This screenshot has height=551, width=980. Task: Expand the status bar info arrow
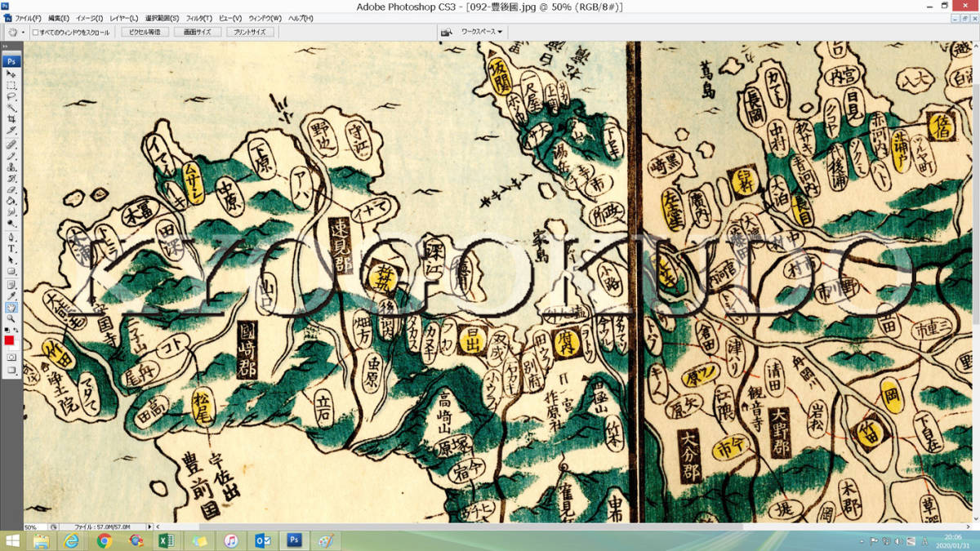tap(150, 527)
